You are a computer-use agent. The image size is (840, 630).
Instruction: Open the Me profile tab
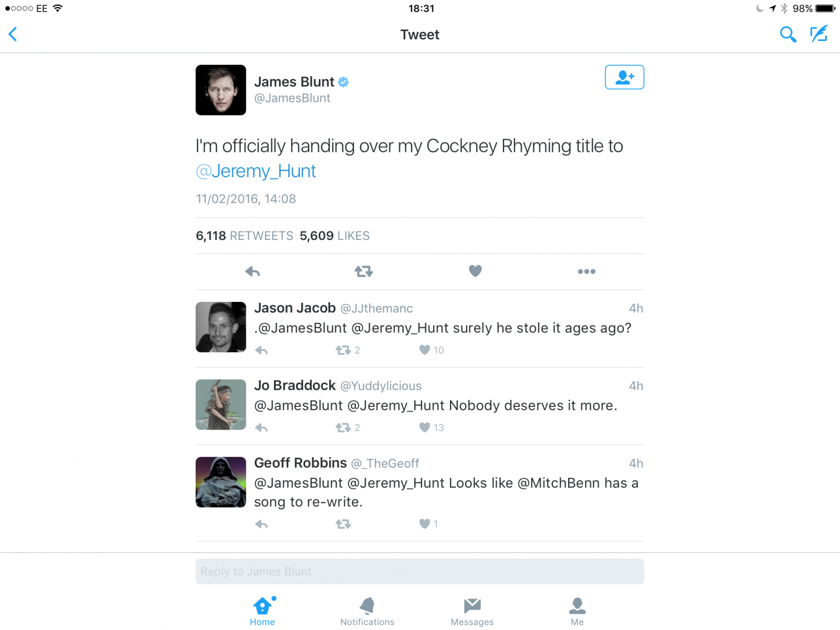577,612
